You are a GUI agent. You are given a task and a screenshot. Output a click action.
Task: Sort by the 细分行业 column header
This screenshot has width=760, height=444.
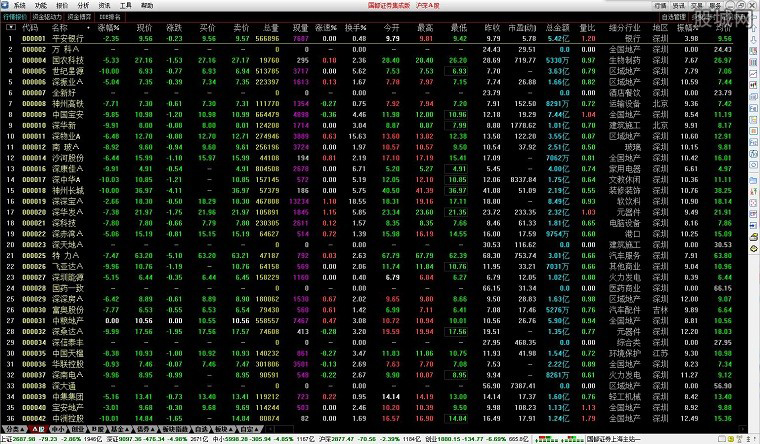point(625,28)
